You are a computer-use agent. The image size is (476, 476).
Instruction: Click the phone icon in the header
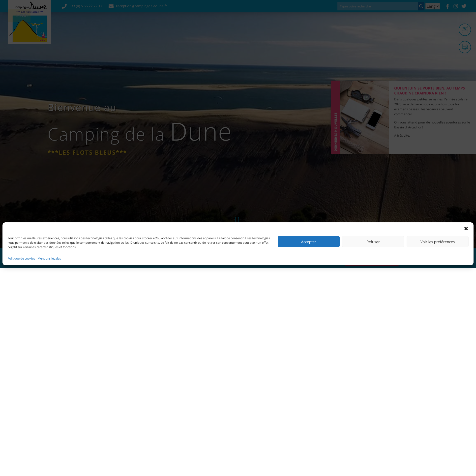(64, 6)
